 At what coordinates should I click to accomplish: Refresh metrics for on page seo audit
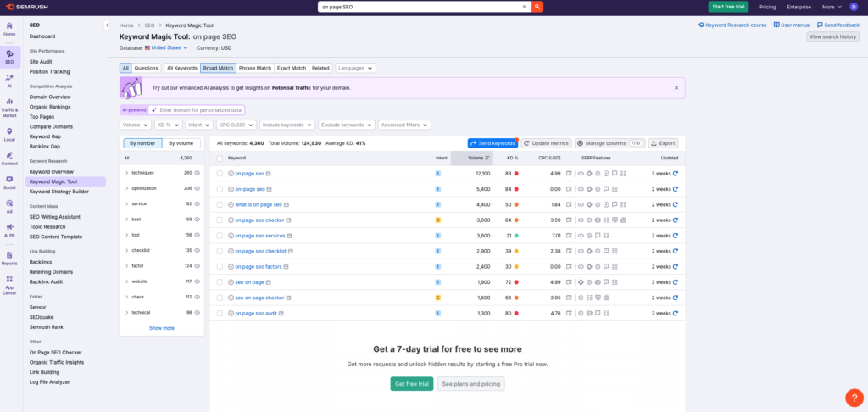tap(676, 313)
